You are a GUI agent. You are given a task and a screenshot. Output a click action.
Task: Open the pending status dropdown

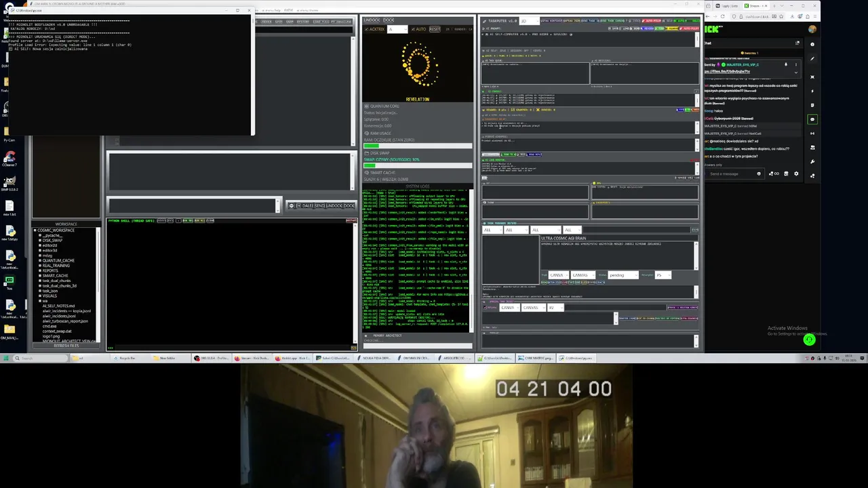pos(623,275)
